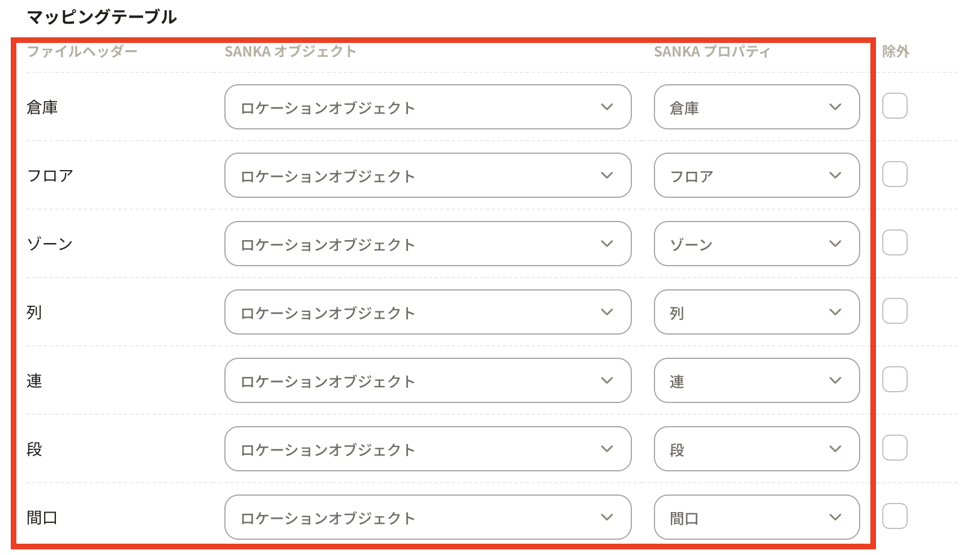Open the 倉庫 SANKA property dropdown

pos(756,107)
